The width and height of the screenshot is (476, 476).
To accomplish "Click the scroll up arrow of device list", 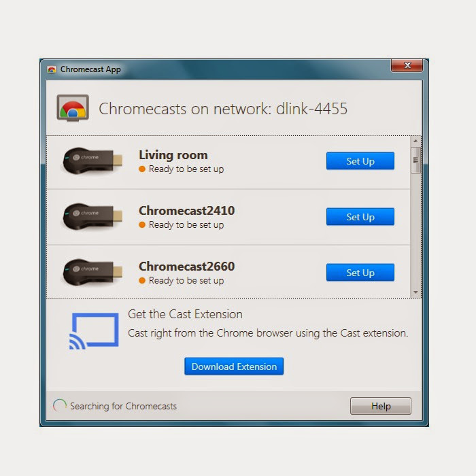I will (x=415, y=141).
